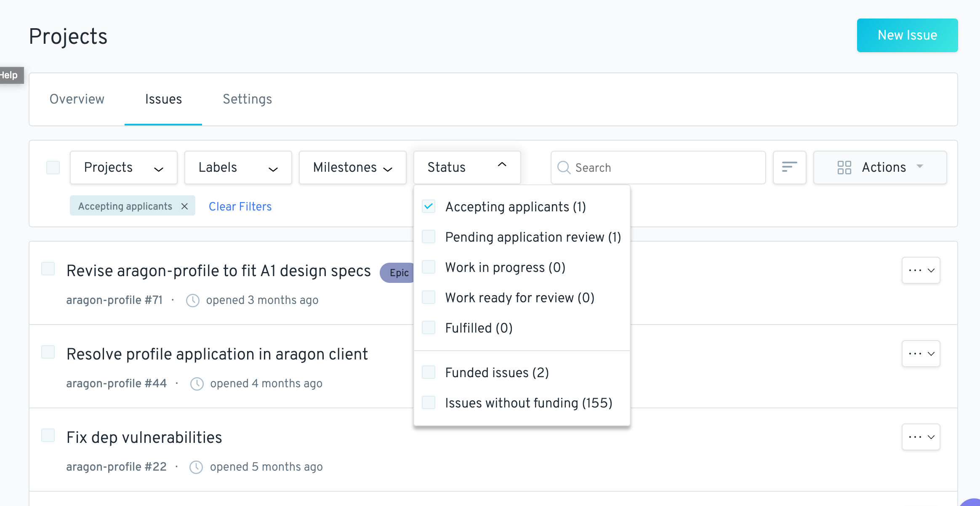The width and height of the screenshot is (980, 506).
Task: Click the Epic label on the first issue
Action: (x=397, y=272)
